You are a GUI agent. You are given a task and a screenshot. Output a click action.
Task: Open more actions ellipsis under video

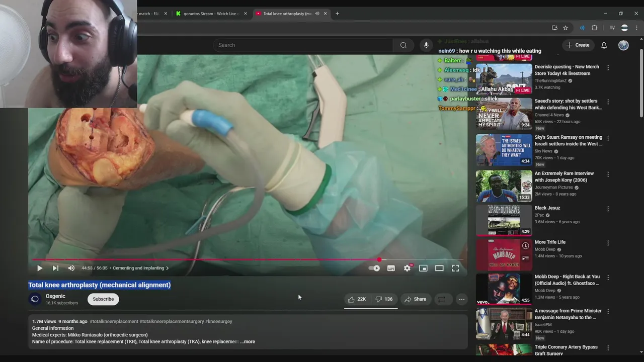(461, 299)
